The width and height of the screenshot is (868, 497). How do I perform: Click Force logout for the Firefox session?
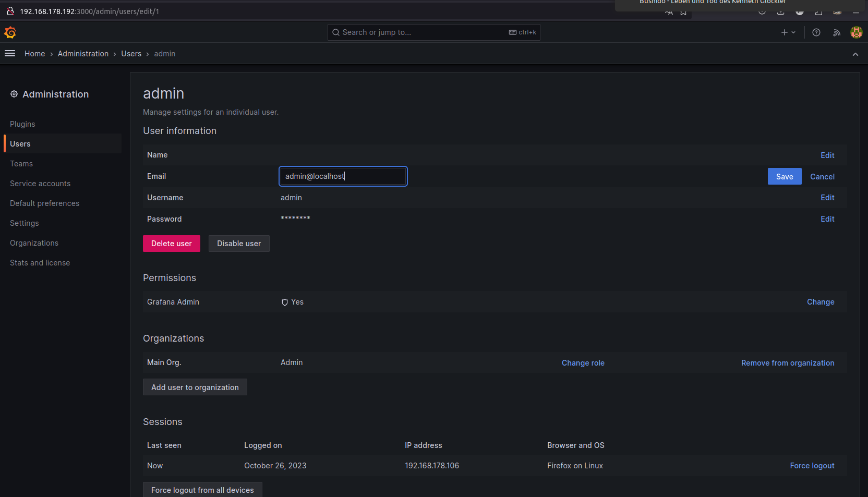812,466
